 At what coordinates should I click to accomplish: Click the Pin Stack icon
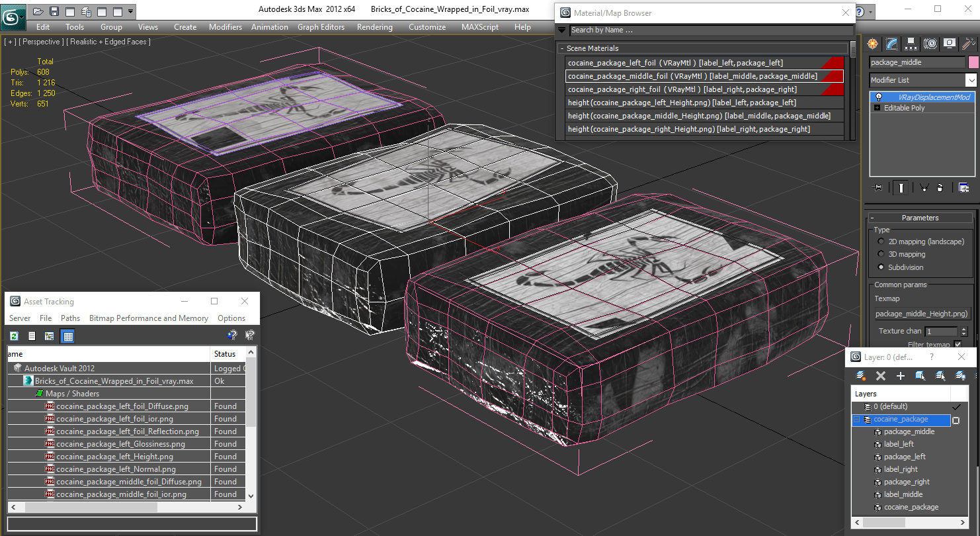878,187
